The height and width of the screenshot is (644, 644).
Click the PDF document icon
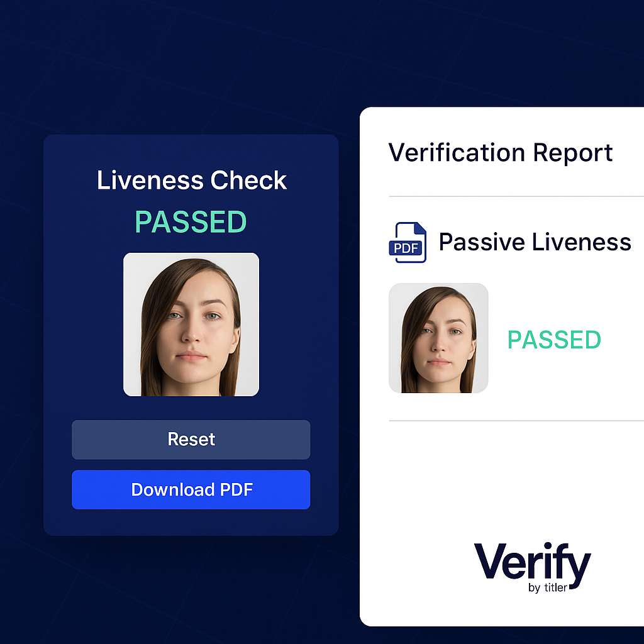(x=408, y=242)
